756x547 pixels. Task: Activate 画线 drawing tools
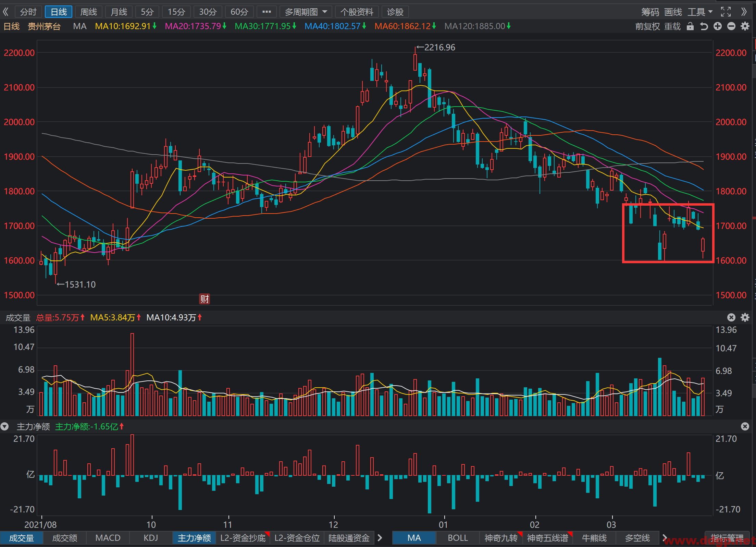(x=673, y=12)
